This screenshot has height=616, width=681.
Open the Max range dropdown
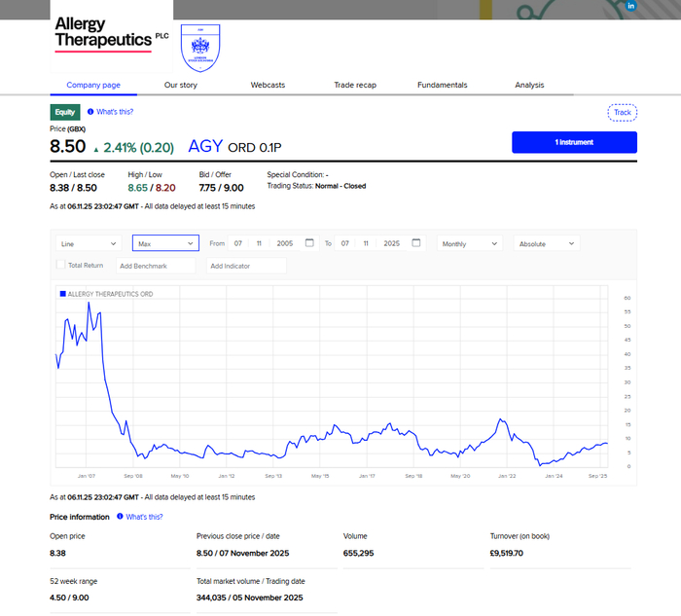(x=165, y=243)
